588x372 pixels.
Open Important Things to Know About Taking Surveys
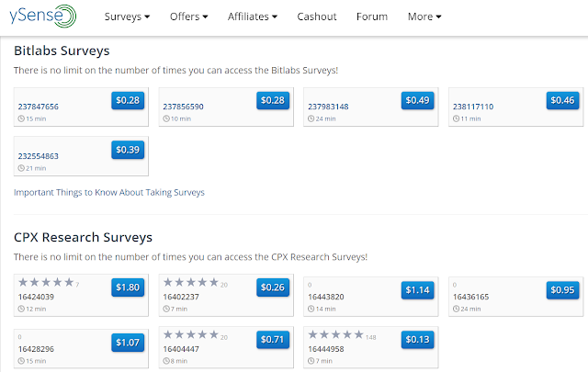point(109,192)
